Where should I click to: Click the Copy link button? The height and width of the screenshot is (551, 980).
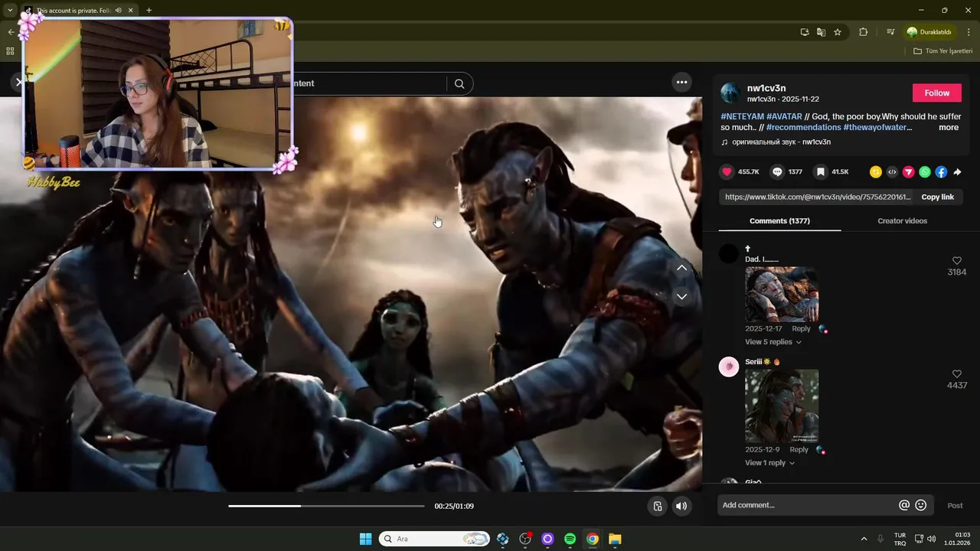(x=937, y=197)
